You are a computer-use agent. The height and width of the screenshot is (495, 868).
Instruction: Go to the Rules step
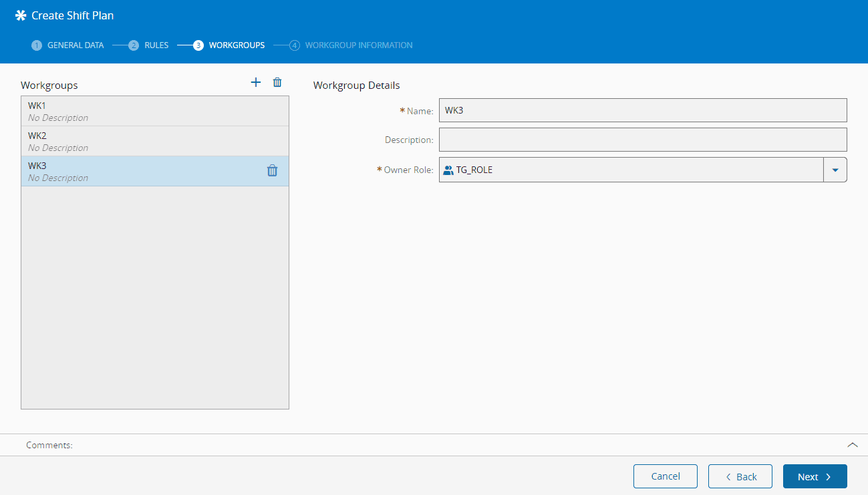click(x=156, y=45)
